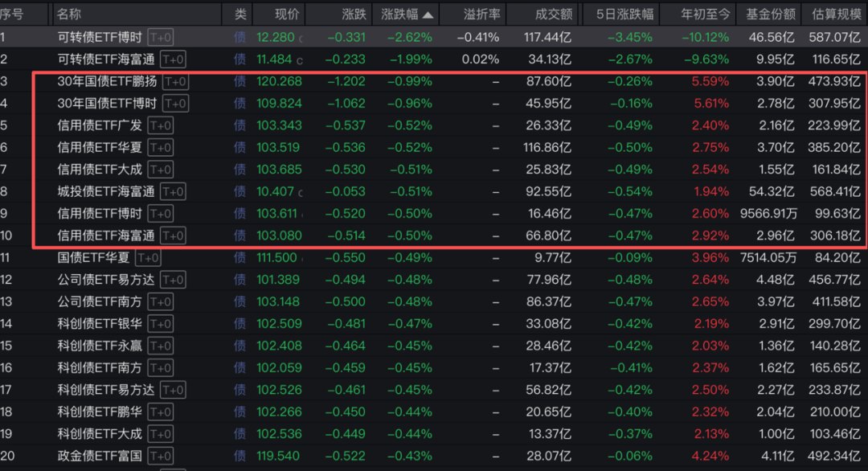Click the price value 12.280
Viewport: 868px width, 471px height.
coord(276,37)
